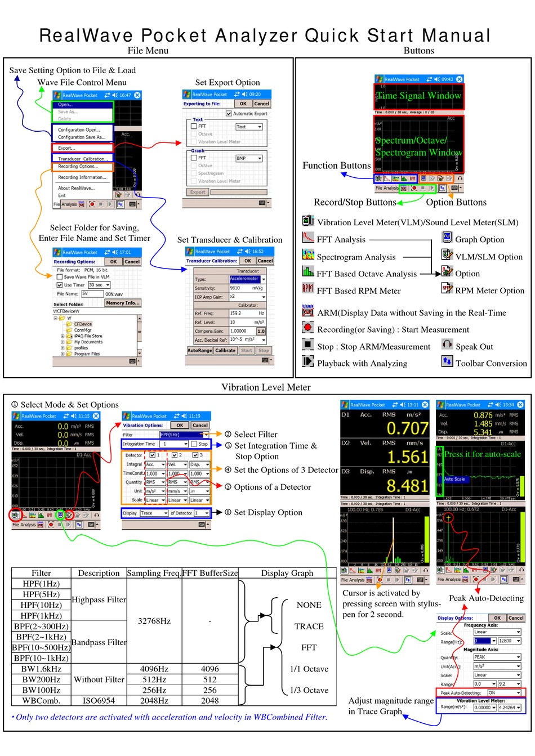Click OK in the Exporting to File dialog
The height and width of the screenshot is (756, 535).
click(x=243, y=104)
